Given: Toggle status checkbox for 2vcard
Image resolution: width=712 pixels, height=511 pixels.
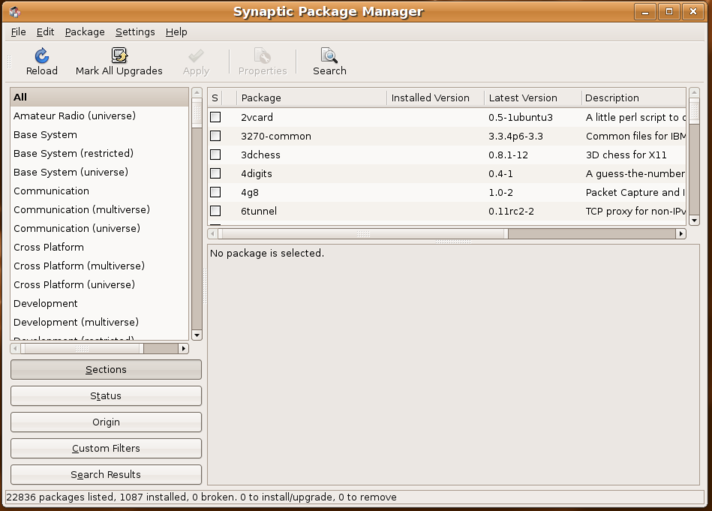Looking at the screenshot, I should pyautogui.click(x=216, y=117).
